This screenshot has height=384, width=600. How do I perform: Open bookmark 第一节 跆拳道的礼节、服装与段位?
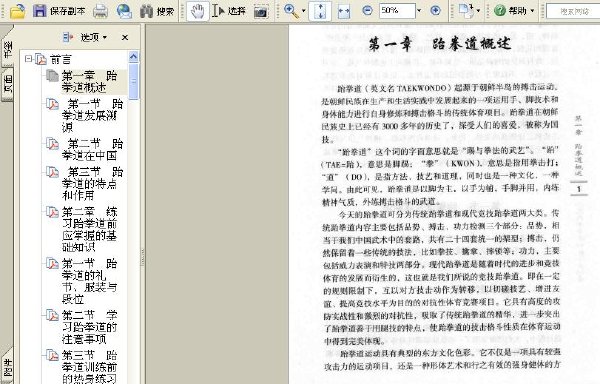click(x=90, y=281)
